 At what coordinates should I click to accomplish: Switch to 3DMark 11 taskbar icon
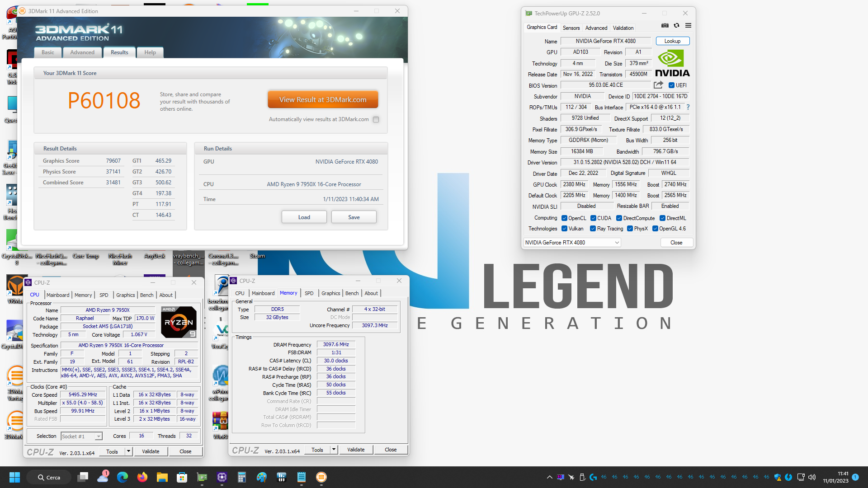click(x=321, y=477)
